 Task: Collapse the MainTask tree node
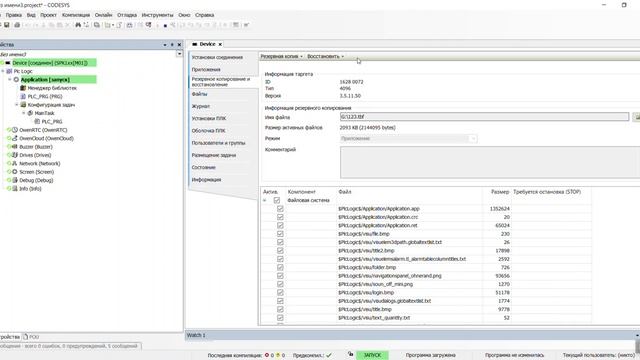[24, 113]
